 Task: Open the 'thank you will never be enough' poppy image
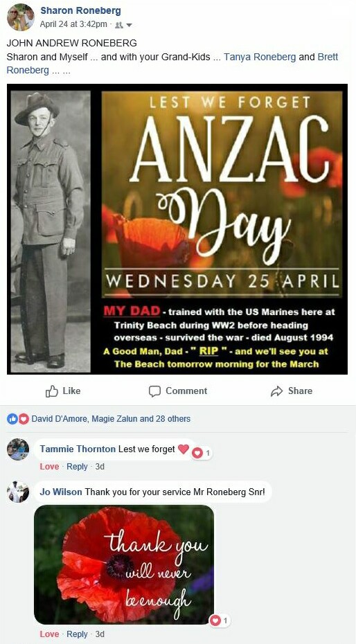click(124, 565)
